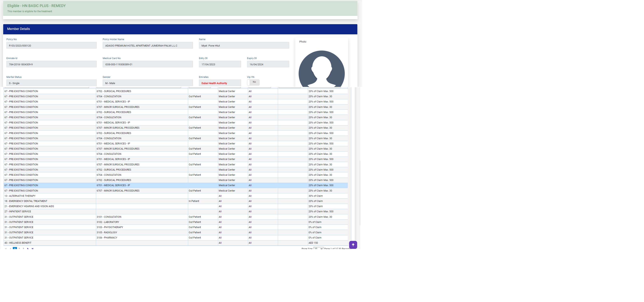Jump to last page arrow in pager

point(33,248)
